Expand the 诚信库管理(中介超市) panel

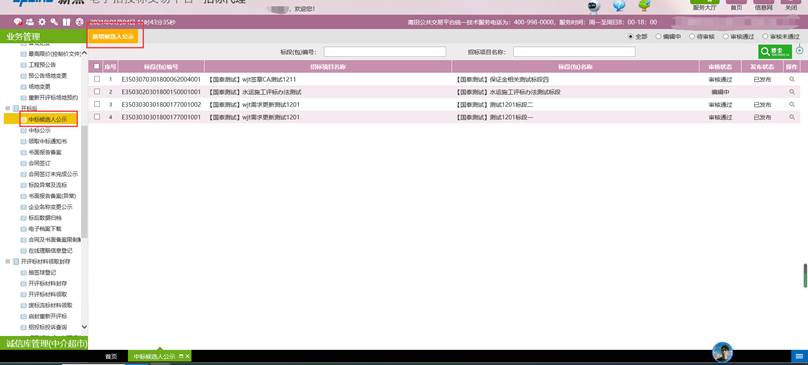click(x=44, y=343)
